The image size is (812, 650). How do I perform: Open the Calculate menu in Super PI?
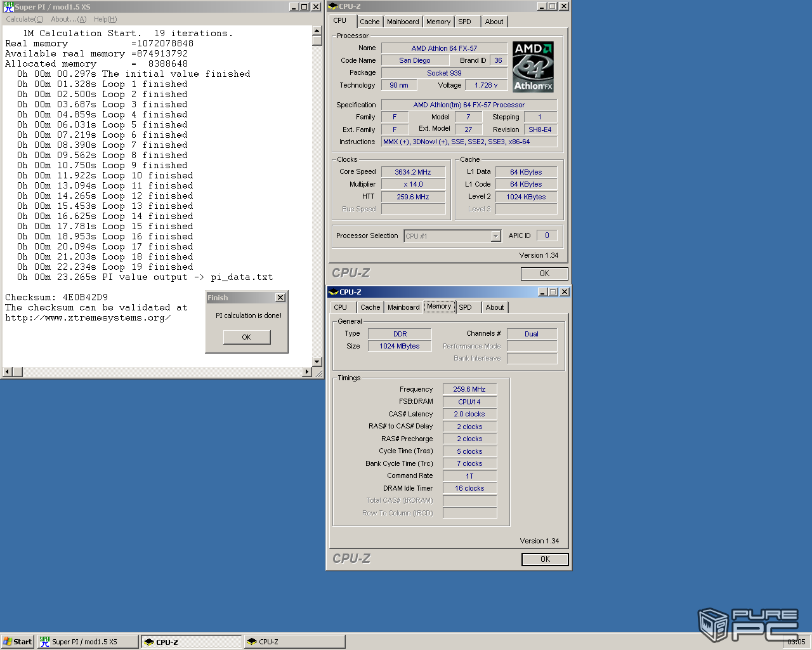25,19
